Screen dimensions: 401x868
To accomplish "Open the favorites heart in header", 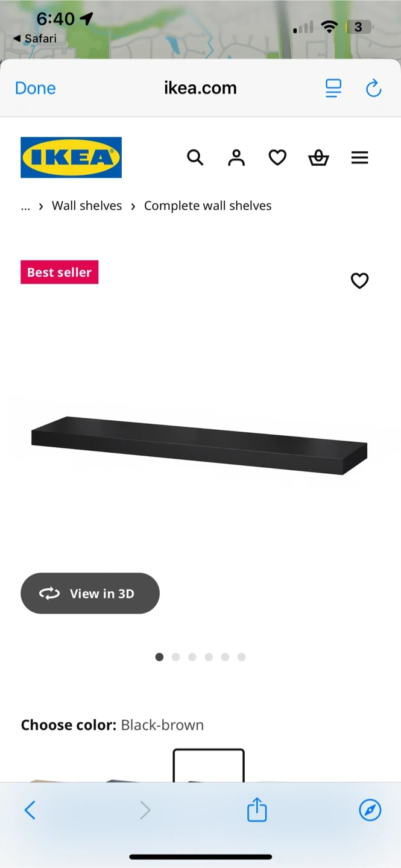I will [x=277, y=158].
